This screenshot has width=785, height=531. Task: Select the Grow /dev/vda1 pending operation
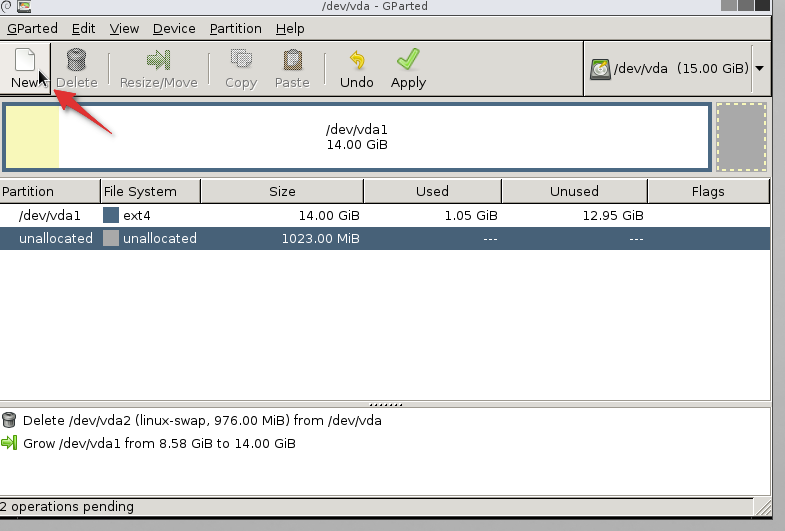point(158,443)
